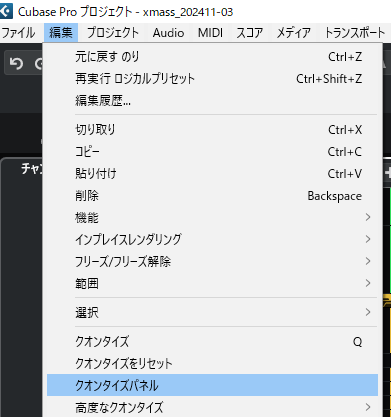Screen dimensions: 391x417
Task: Expand the 選択 submenu arrow
Action: pos(368,312)
